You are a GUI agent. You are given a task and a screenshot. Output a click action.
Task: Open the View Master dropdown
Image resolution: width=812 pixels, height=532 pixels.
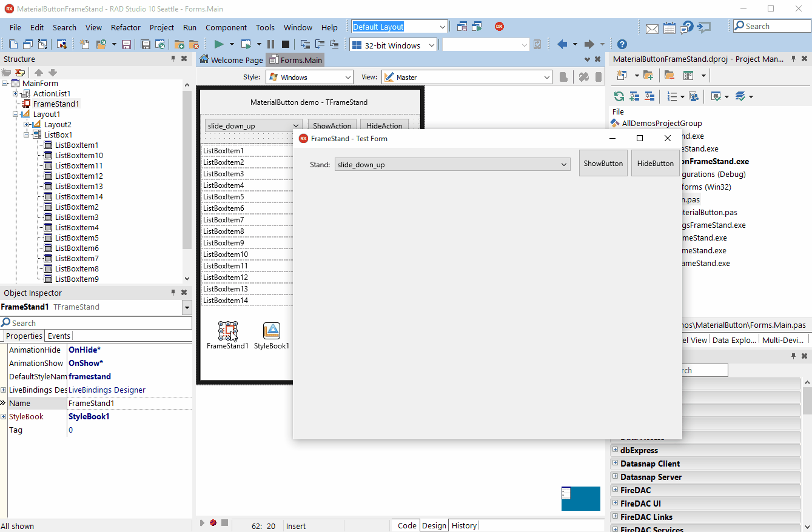pos(546,78)
